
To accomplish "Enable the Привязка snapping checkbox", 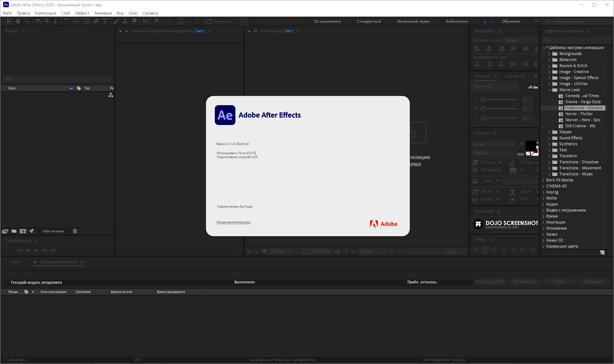I will coord(208,21).
